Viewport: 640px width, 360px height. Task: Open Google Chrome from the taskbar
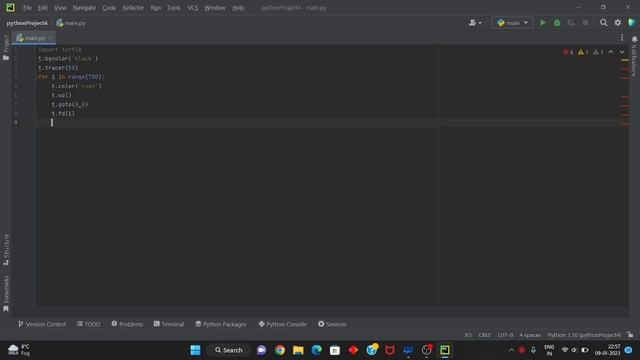pos(280,350)
